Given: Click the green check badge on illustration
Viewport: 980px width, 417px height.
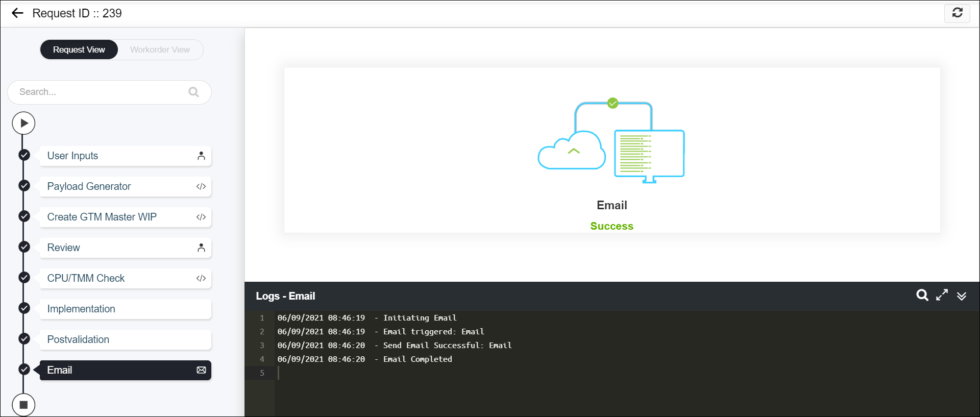Looking at the screenshot, I should point(613,103).
